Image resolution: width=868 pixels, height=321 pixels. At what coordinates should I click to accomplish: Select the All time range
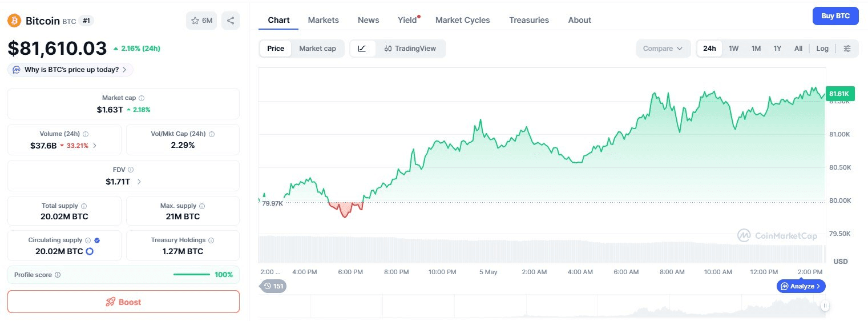click(798, 49)
